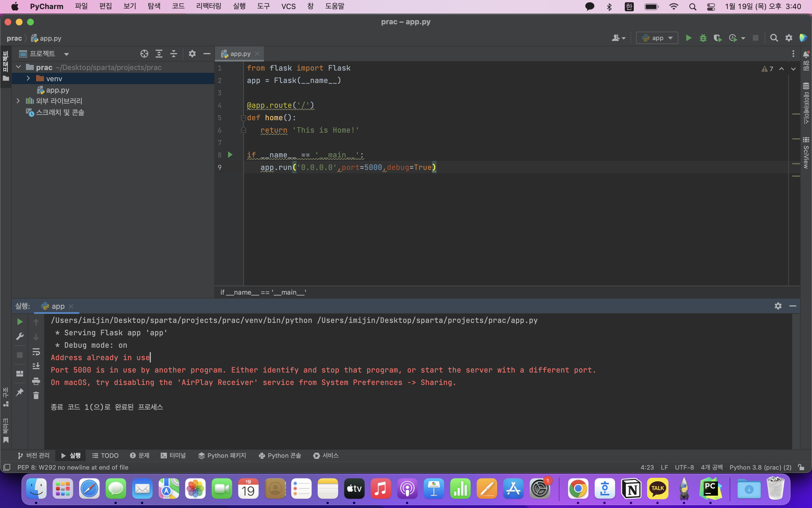Open the 파일 menu
Screen dimensions: 812x508
point(81,6)
